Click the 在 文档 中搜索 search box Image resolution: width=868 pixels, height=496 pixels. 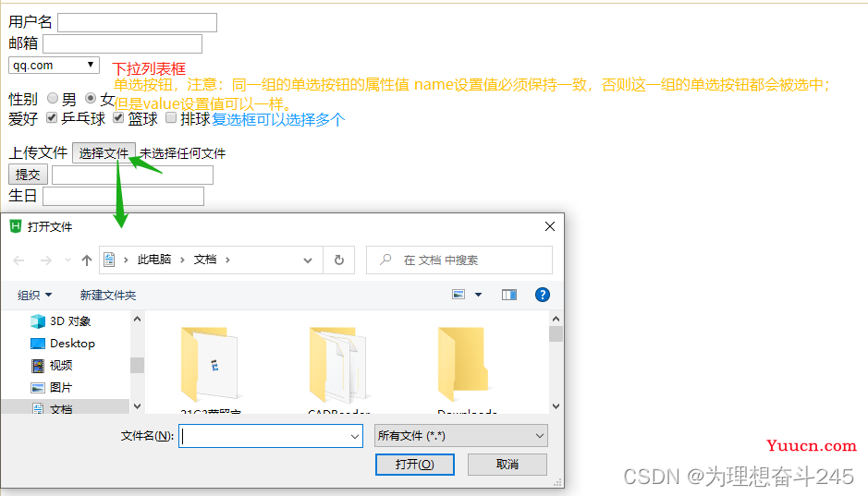pyautogui.click(x=459, y=260)
